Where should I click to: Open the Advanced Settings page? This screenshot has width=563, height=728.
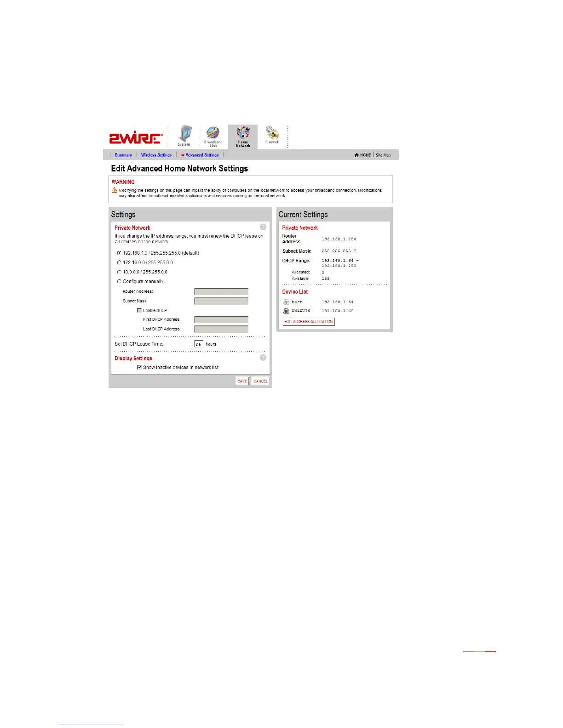(202, 155)
